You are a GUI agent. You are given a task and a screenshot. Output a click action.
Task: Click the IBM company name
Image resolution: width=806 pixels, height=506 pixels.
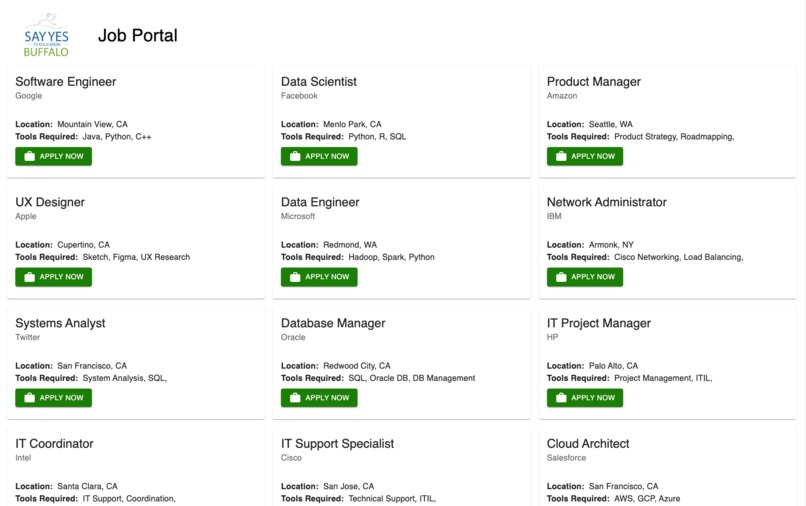[554, 216]
